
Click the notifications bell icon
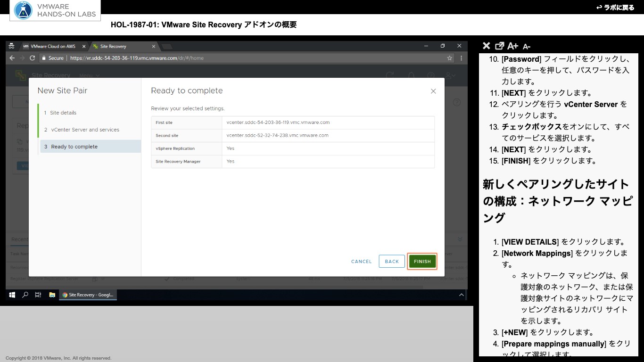coord(411,75)
